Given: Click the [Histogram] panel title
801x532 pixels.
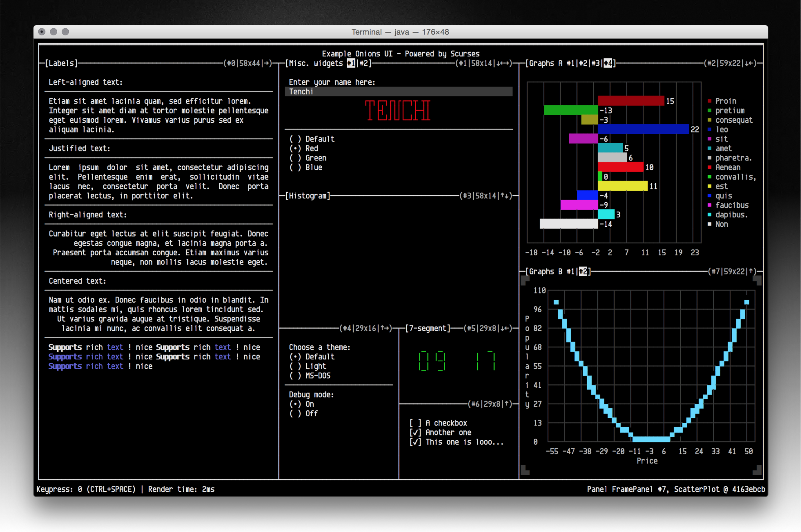Looking at the screenshot, I should click(x=308, y=196).
